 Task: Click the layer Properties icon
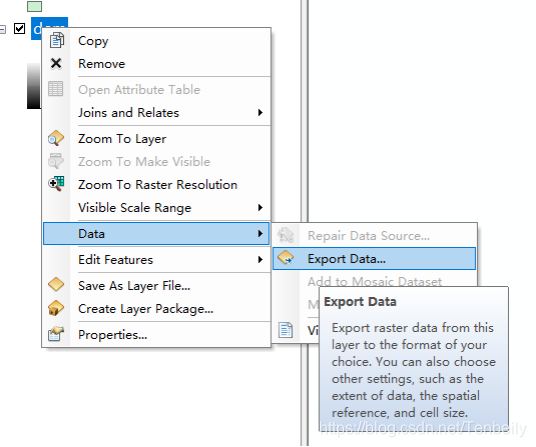pos(56,334)
